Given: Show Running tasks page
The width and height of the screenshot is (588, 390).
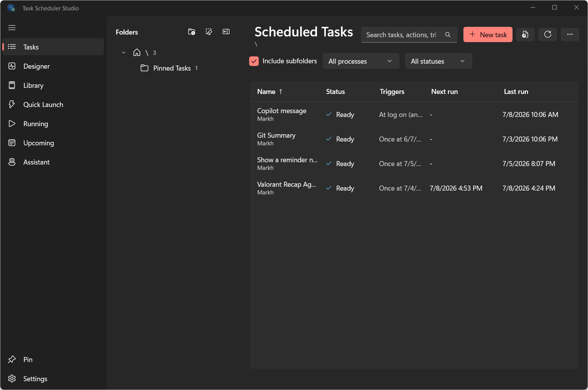Looking at the screenshot, I should point(53,123).
